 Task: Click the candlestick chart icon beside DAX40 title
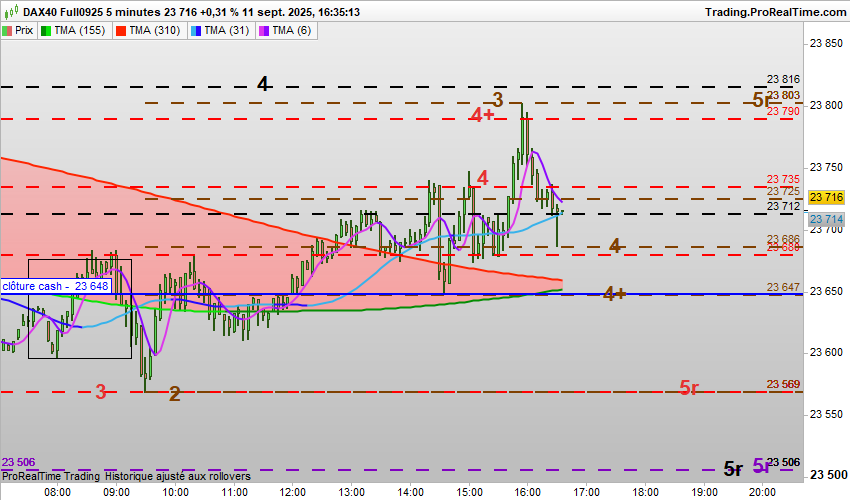click(11, 11)
